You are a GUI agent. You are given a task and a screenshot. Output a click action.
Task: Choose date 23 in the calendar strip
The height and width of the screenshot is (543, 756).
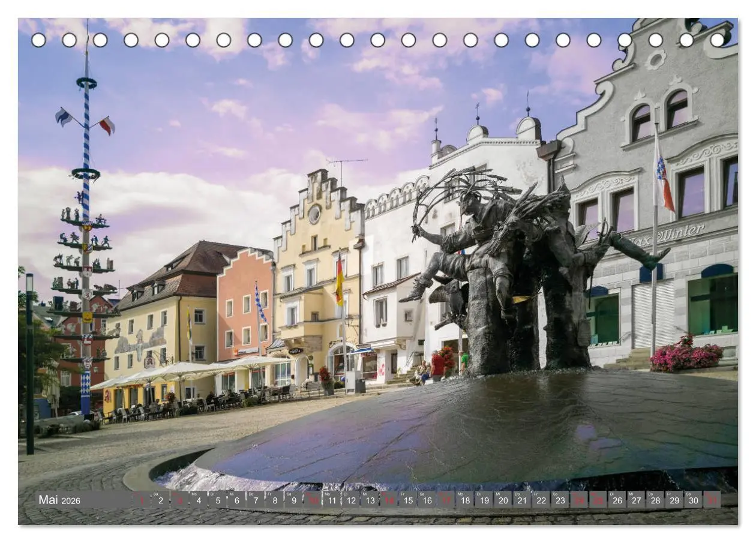pos(560,499)
